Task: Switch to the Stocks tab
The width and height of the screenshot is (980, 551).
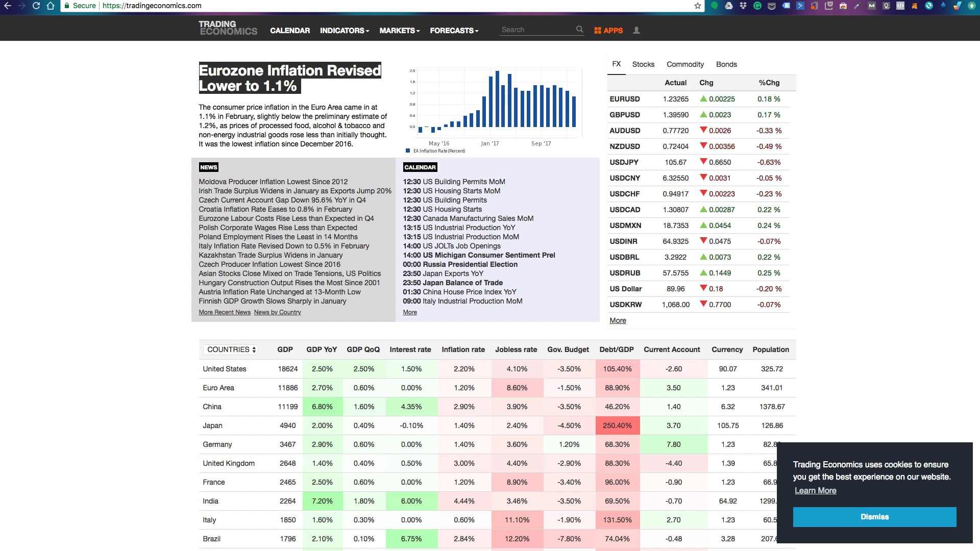Action: pos(643,64)
